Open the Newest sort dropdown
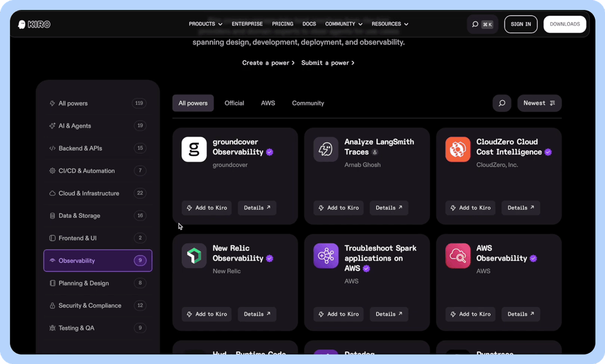The height and width of the screenshot is (364, 605). pos(539,103)
